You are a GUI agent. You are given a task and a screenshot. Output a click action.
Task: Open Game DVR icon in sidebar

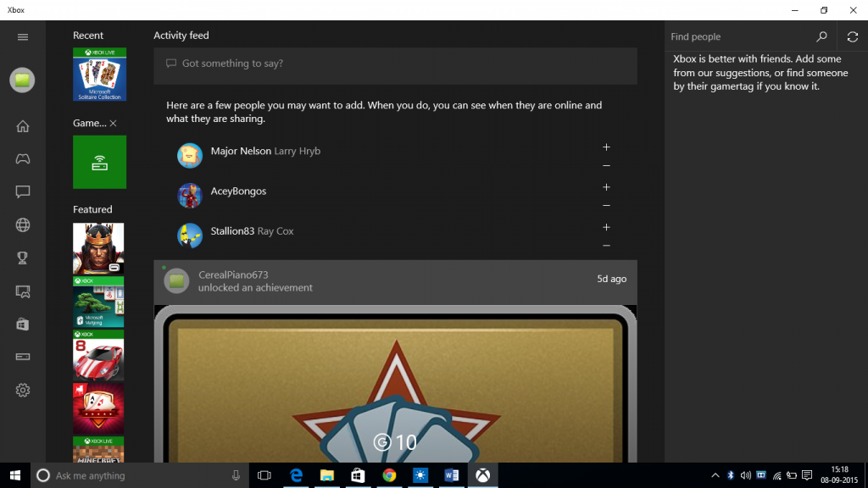pyautogui.click(x=23, y=291)
